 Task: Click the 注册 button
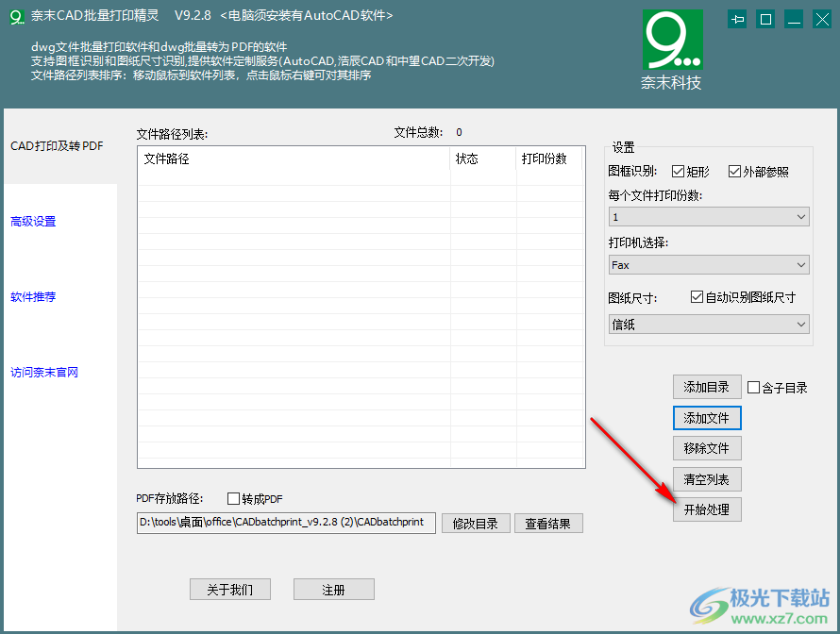pos(334,590)
